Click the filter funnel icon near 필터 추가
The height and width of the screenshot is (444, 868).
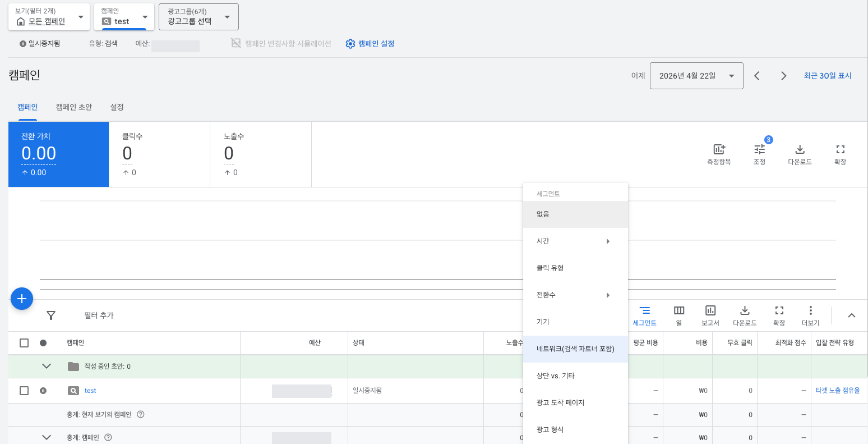pos(51,315)
